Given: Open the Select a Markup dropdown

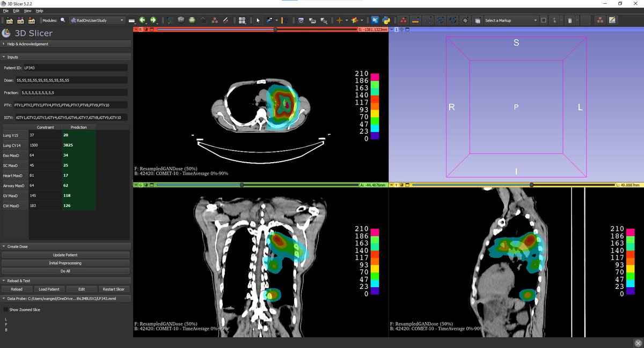Looking at the screenshot, I should (x=511, y=20).
